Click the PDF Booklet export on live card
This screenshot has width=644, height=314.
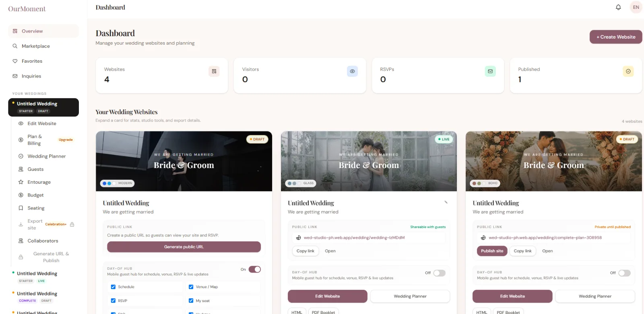click(x=323, y=312)
